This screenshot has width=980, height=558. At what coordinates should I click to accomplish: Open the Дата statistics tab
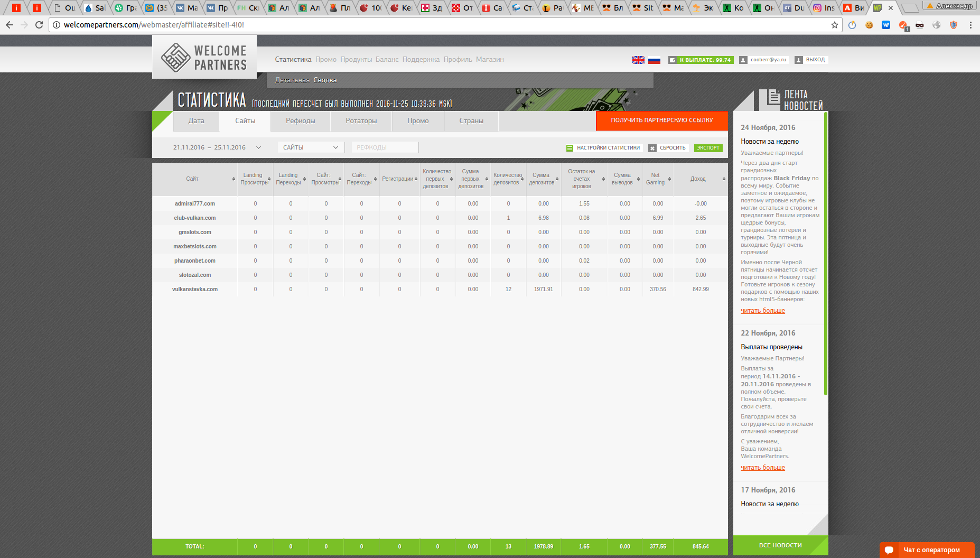pos(196,121)
